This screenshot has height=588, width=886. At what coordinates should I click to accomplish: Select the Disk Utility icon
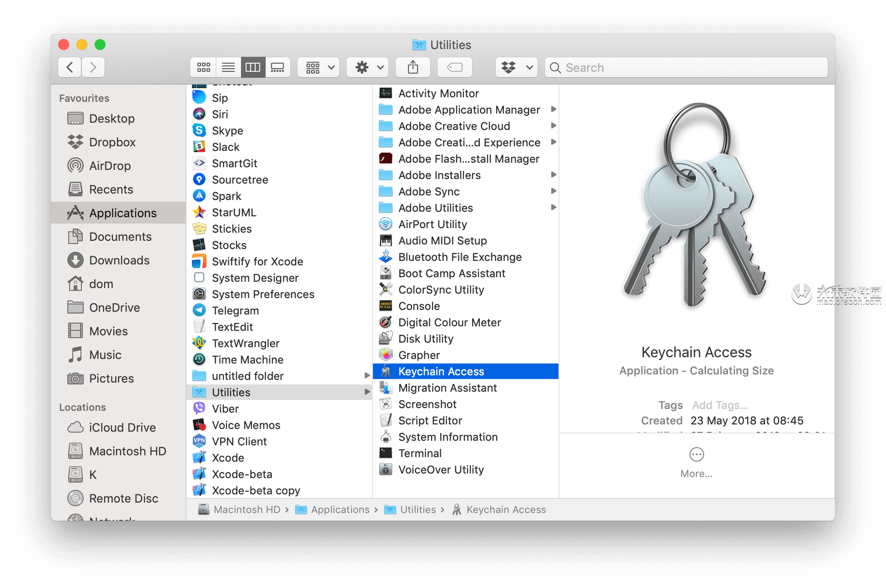[x=386, y=339]
